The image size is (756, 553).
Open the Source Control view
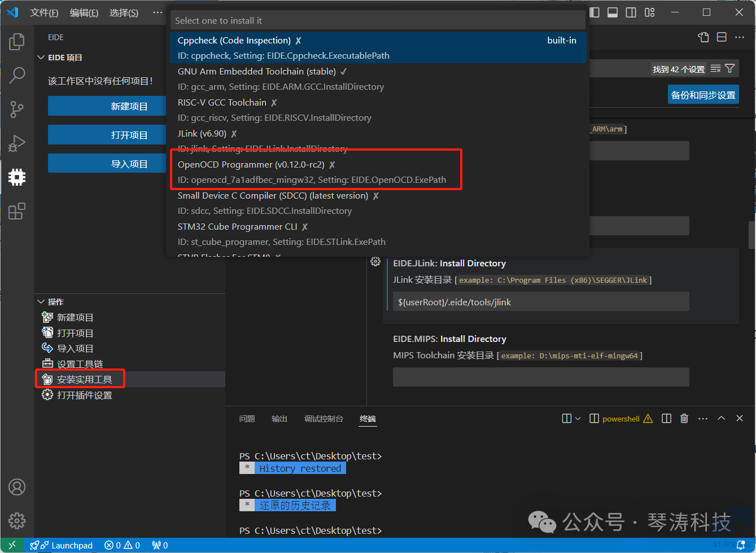17,109
